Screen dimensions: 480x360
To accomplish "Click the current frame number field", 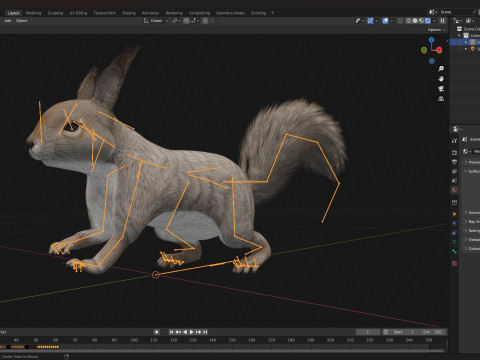I will click(368, 332).
